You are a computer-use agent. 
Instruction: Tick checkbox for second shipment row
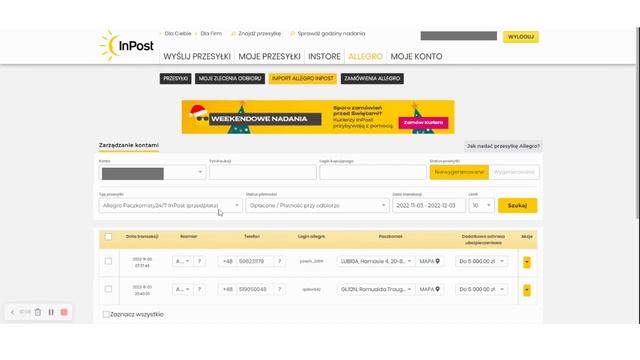(x=108, y=289)
